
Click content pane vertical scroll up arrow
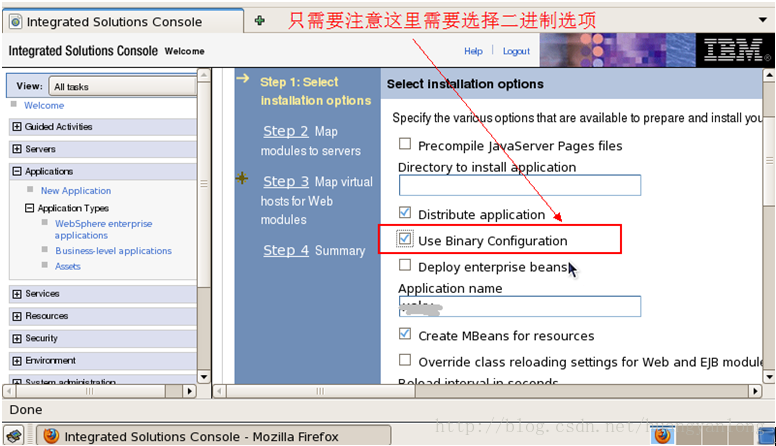point(770,75)
